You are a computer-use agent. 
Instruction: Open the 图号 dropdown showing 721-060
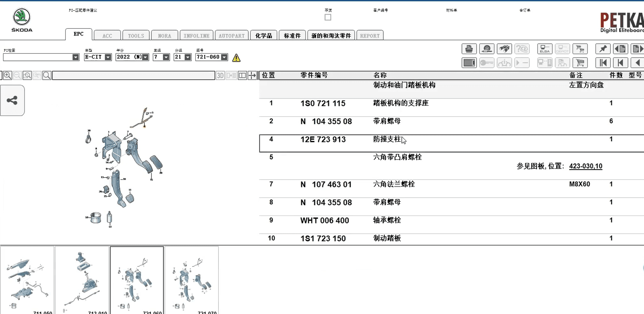[x=224, y=57]
